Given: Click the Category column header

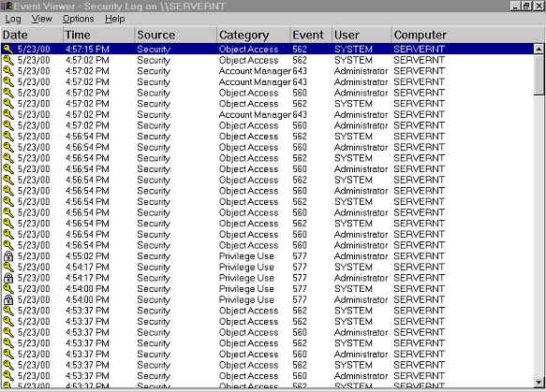Looking at the screenshot, I should point(253,35).
